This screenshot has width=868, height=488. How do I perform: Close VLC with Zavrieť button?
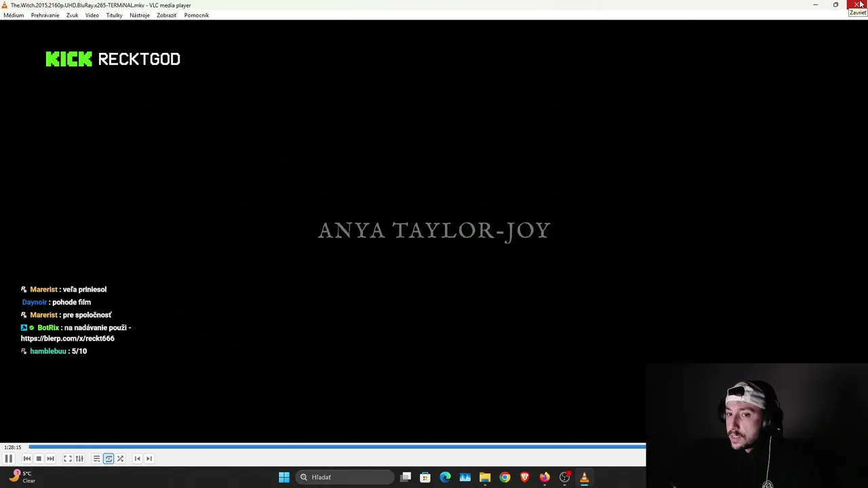tap(857, 5)
